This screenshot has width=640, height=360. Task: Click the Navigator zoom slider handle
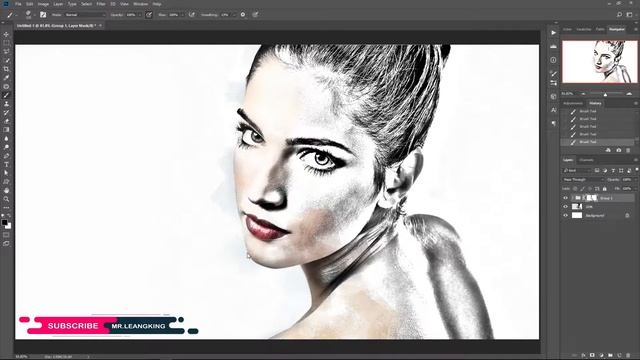pos(605,94)
